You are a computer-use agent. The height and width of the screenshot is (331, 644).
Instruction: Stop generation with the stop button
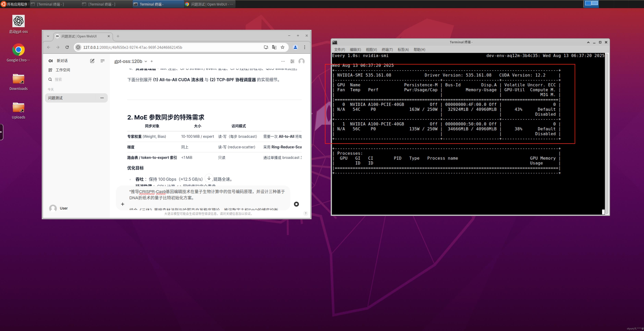(x=296, y=204)
